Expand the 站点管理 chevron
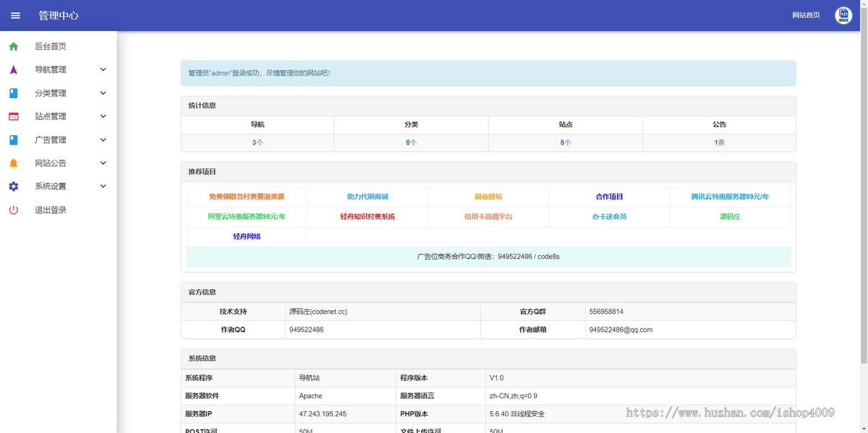 pyautogui.click(x=103, y=116)
